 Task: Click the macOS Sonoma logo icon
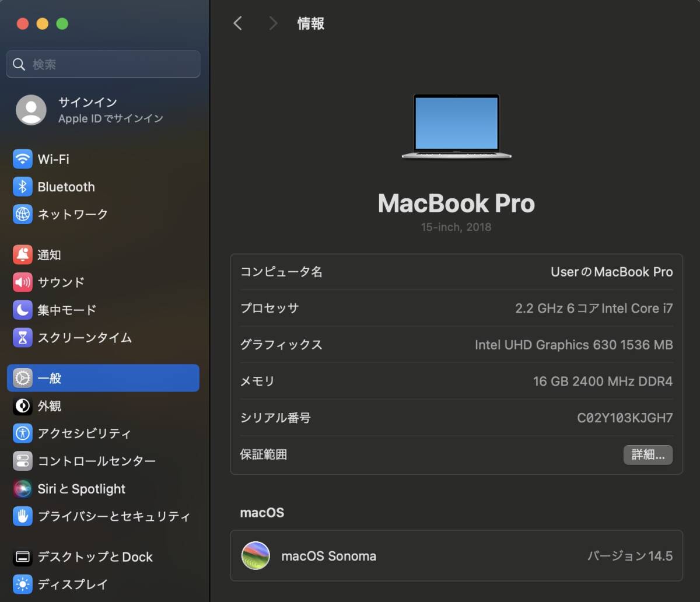click(256, 556)
